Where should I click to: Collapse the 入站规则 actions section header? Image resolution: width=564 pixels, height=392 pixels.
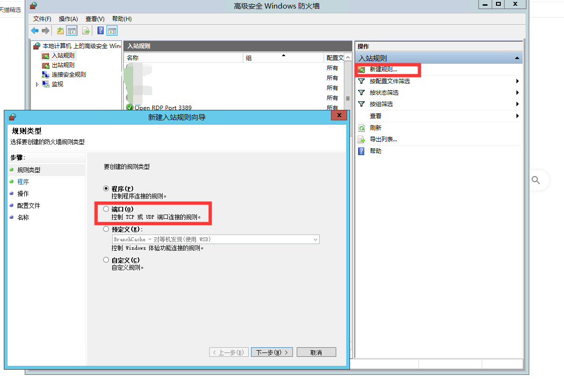point(517,58)
